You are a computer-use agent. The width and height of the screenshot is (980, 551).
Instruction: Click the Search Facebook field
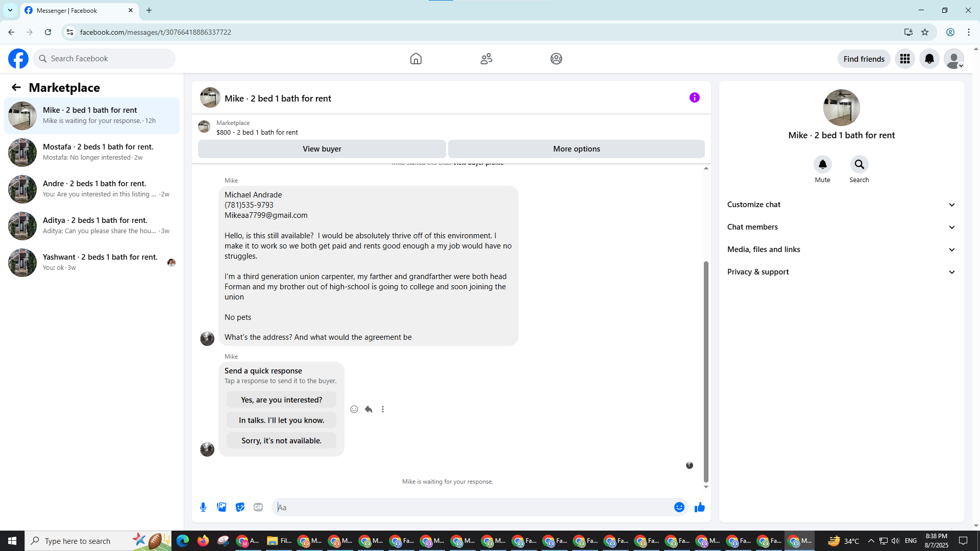104,59
